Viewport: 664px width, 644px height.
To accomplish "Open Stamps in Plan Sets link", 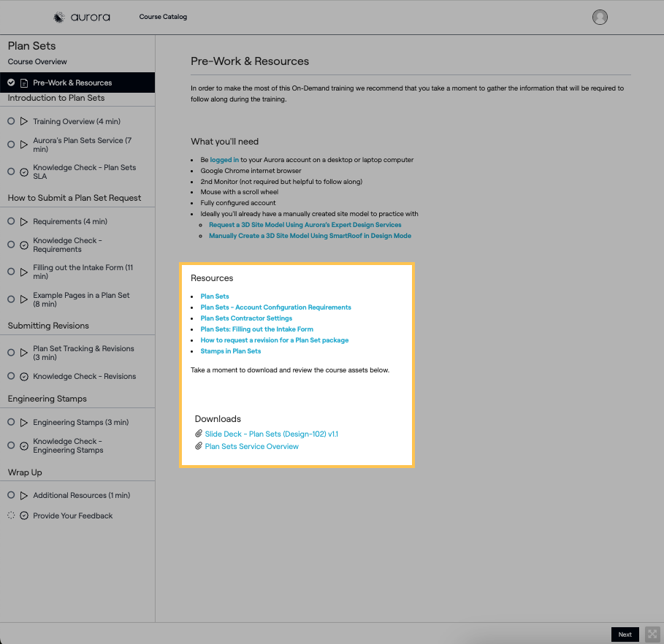I will click(x=230, y=351).
